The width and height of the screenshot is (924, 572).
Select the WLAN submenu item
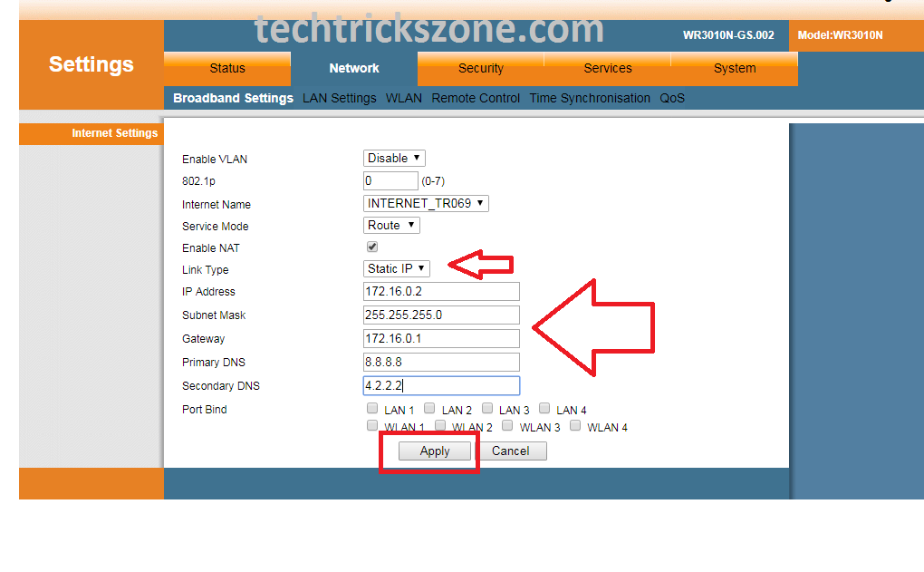[x=403, y=98]
